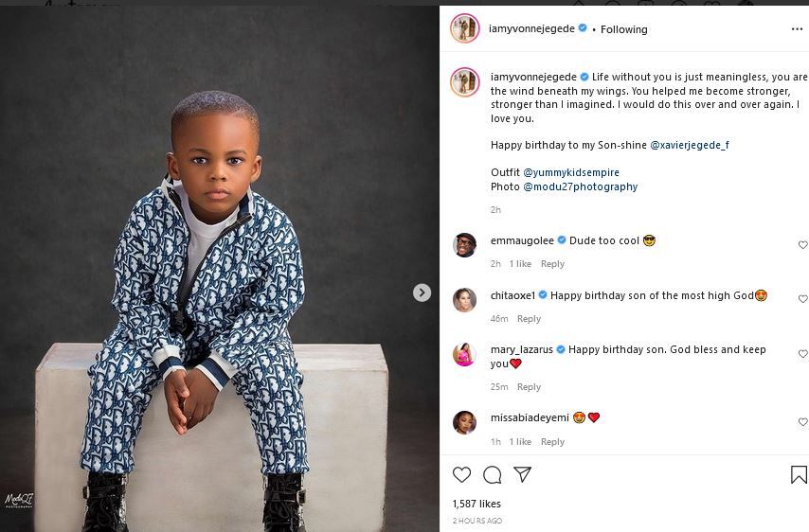Open emmaugolee's profile avatar
This screenshot has width=809, height=532.
(464, 244)
